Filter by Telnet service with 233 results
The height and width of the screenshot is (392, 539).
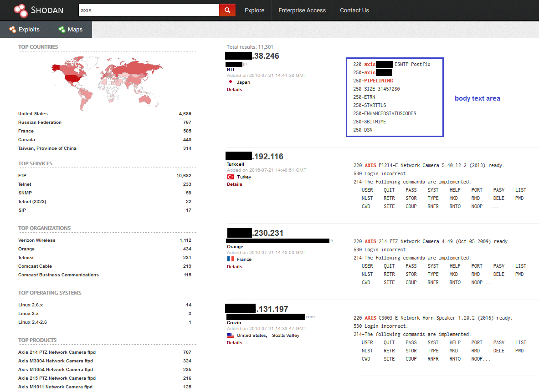[x=25, y=184]
